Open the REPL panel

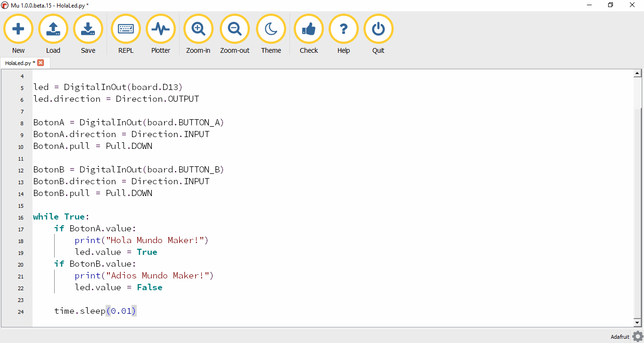click(x=126, y=29)
